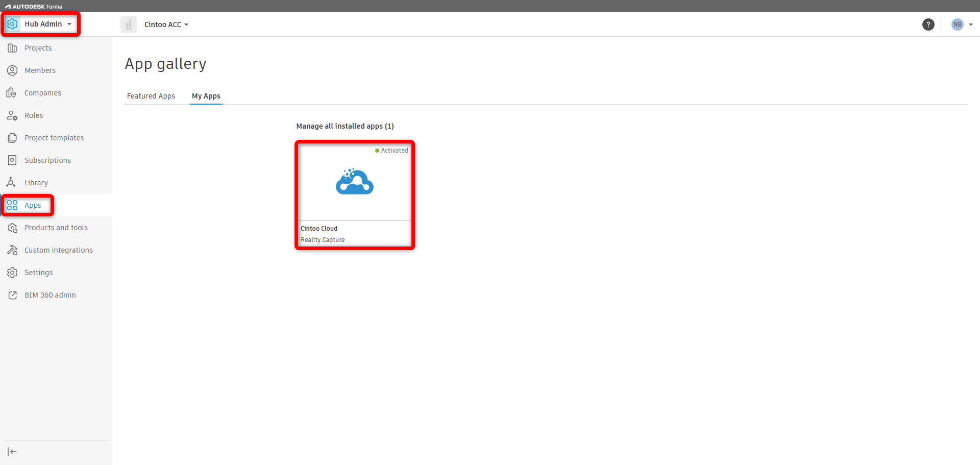Click the Companies sidebar icon
Viewport: 980px width, 465px height.
[12, 93]
